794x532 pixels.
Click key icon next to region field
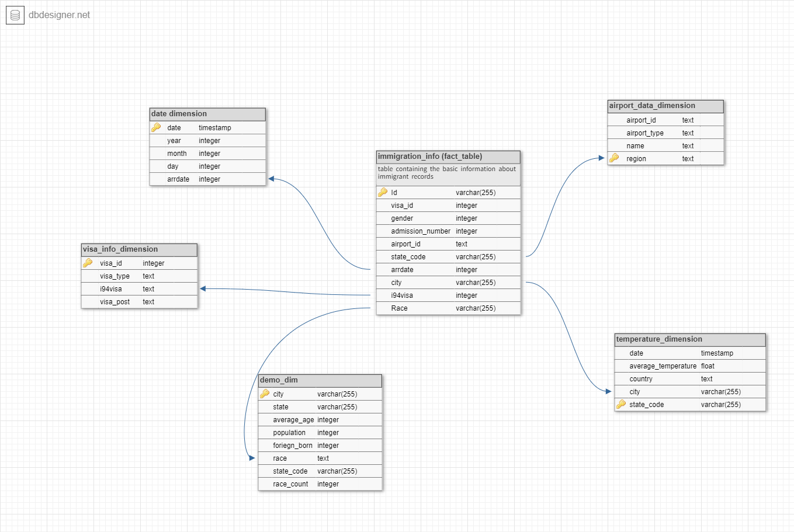tap(614, 158)
